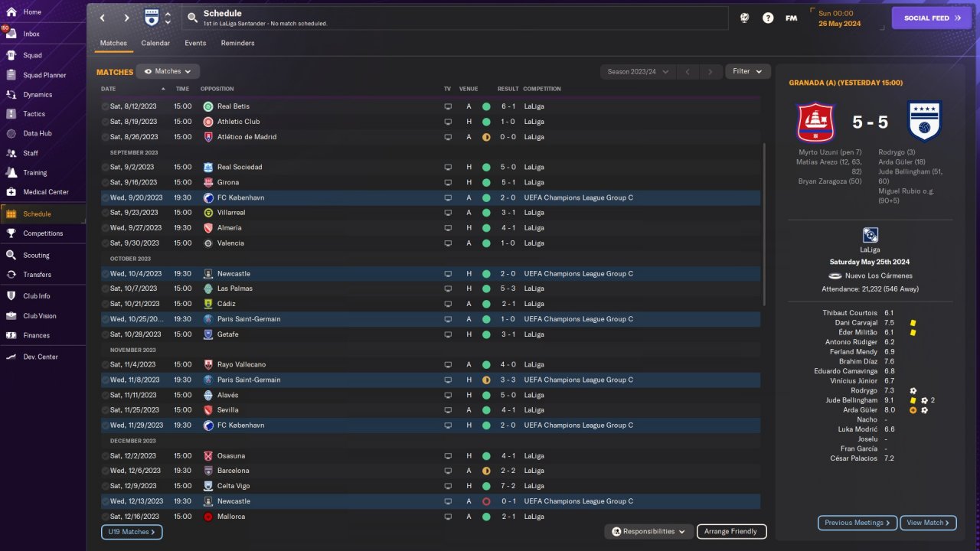
Task: Select Jude Bellingham in the player ratings list
Action: tap(851, 400)
